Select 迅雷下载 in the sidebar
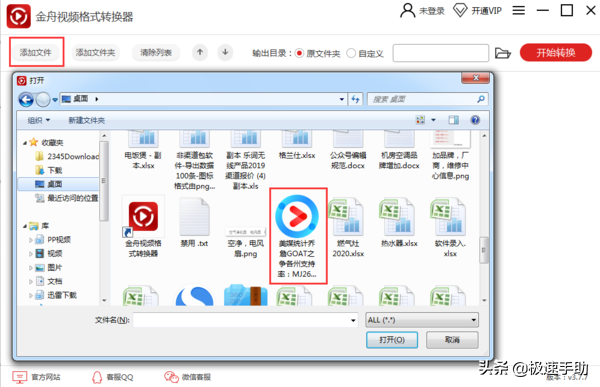This screenshot has width=600, height=387. [56, 295]
